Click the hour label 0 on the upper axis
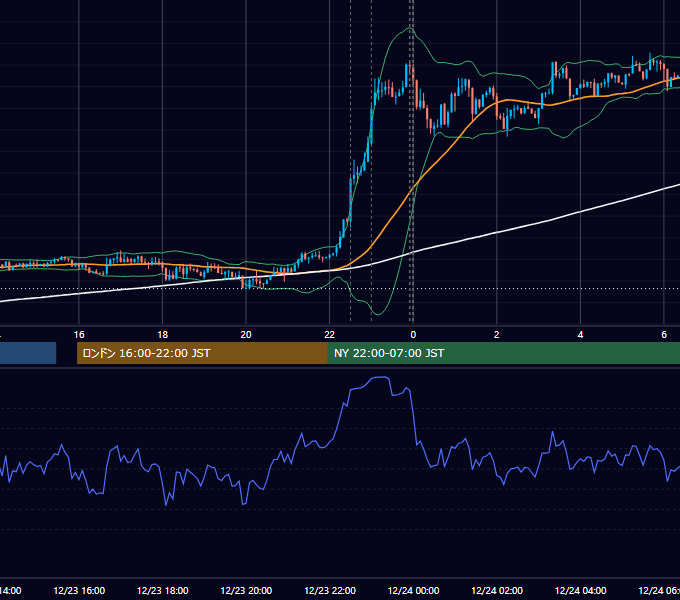 point(413,335)
